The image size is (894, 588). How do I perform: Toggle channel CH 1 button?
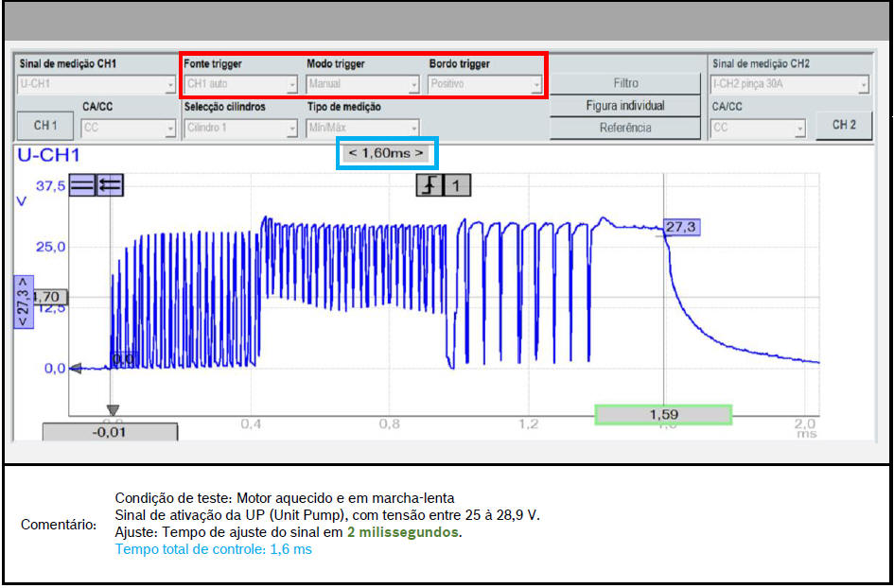click(45, 126)
